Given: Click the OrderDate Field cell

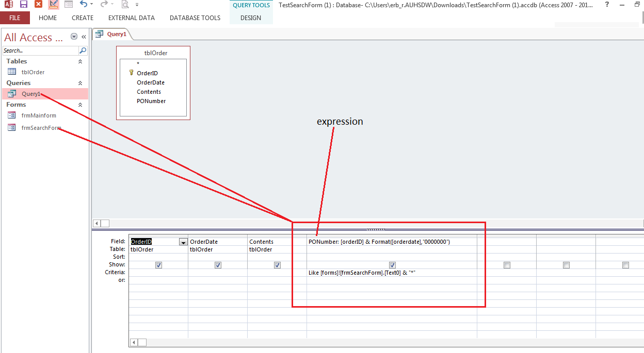Looking at the screenshot, I should tap(218, 242).
